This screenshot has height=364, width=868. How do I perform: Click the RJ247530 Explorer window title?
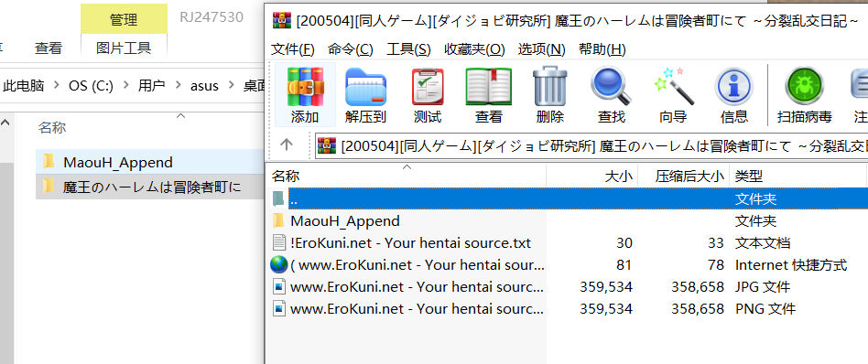[212, 17]
